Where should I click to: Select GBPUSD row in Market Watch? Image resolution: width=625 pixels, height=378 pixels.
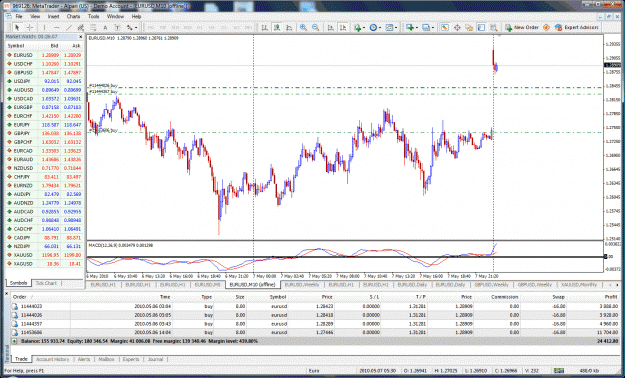pos(44,73)
